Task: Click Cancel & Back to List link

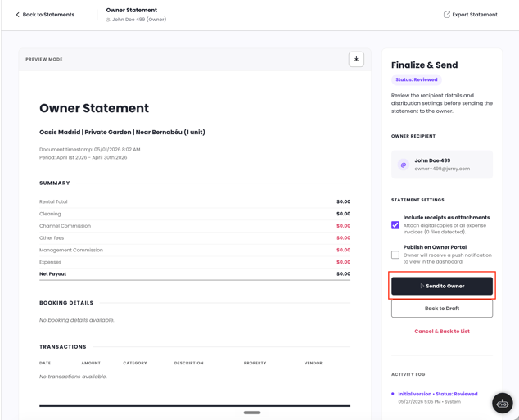Action: point(442,332)
